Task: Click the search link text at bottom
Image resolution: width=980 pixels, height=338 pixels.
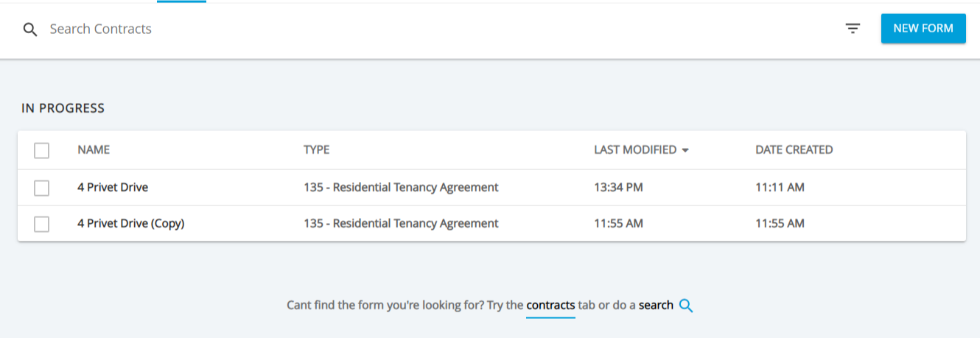Action: pos(656,305)
